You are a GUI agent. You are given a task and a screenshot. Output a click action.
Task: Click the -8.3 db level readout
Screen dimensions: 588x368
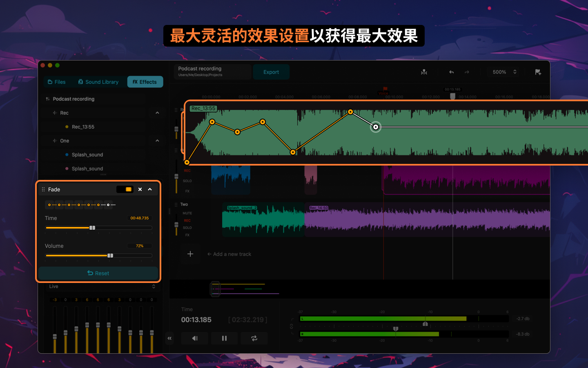coord(523,334)
